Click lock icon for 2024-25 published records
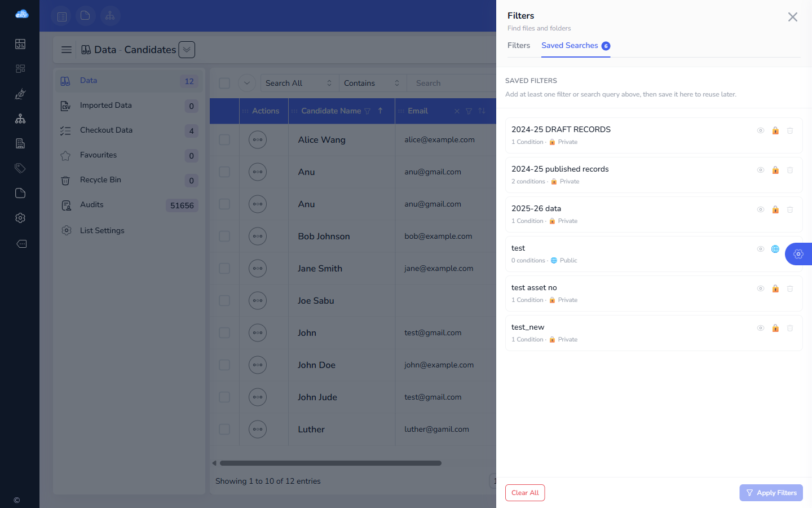 tap(775, 170)
